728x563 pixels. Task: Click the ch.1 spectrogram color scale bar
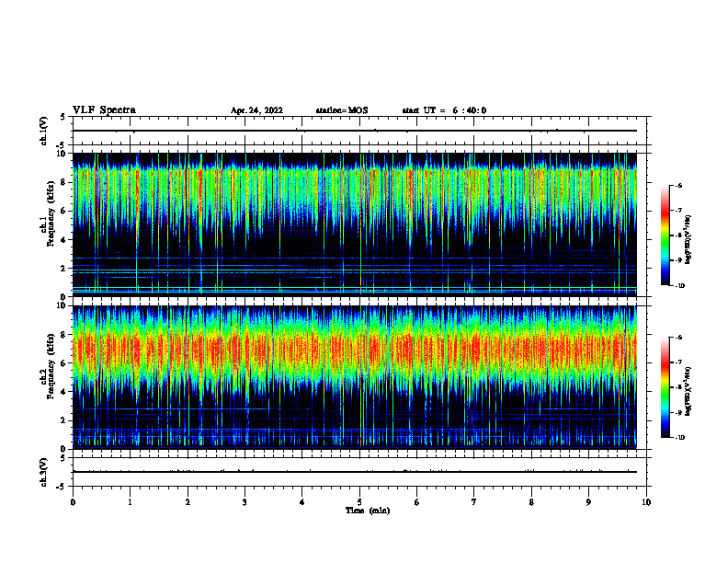click(665, 236)
